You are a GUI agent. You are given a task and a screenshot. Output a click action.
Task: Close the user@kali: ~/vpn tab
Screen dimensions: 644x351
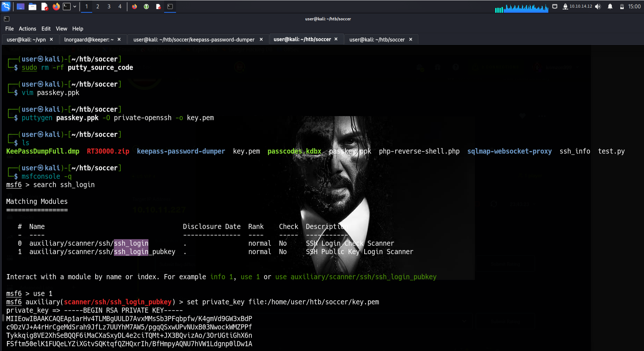[x=51, y=40]
